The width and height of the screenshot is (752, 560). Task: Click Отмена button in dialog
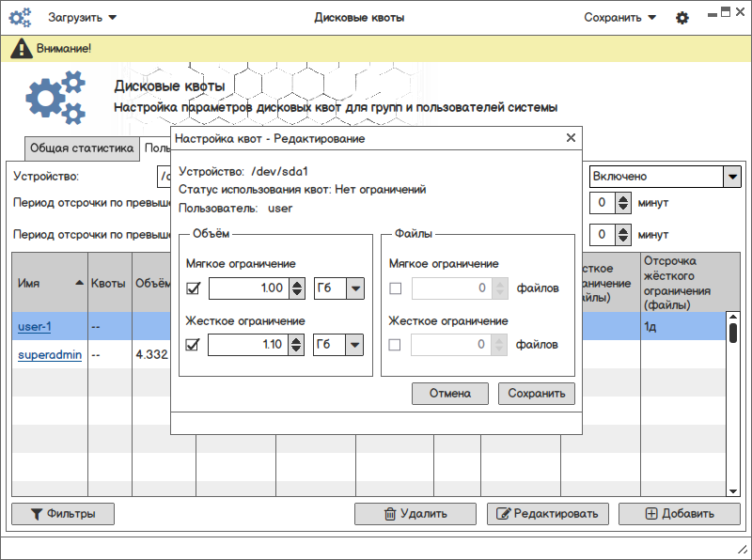click(x=450, y=394)
